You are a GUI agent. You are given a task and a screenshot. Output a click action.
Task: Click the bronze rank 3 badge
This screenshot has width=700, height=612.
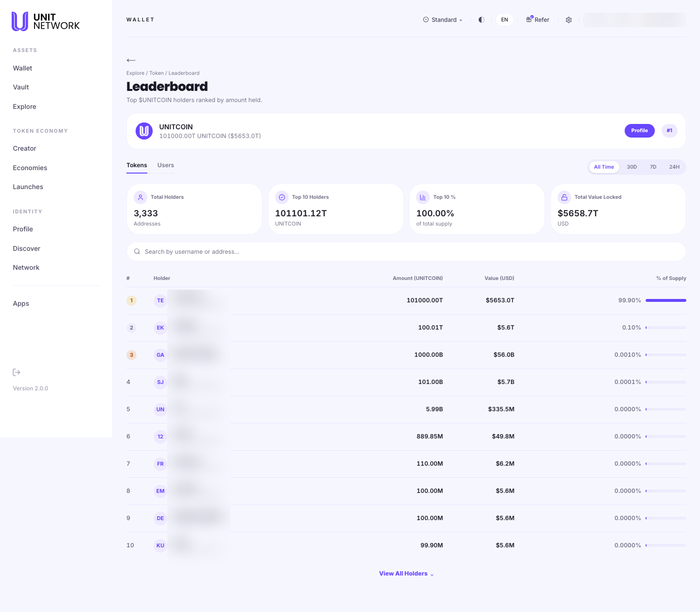[x=131, y=355]
